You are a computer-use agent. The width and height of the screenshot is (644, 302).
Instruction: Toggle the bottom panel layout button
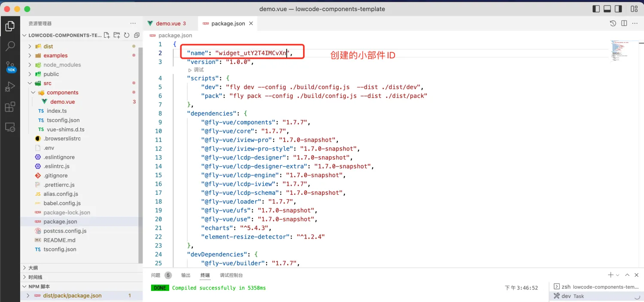(x=607, y=9)
